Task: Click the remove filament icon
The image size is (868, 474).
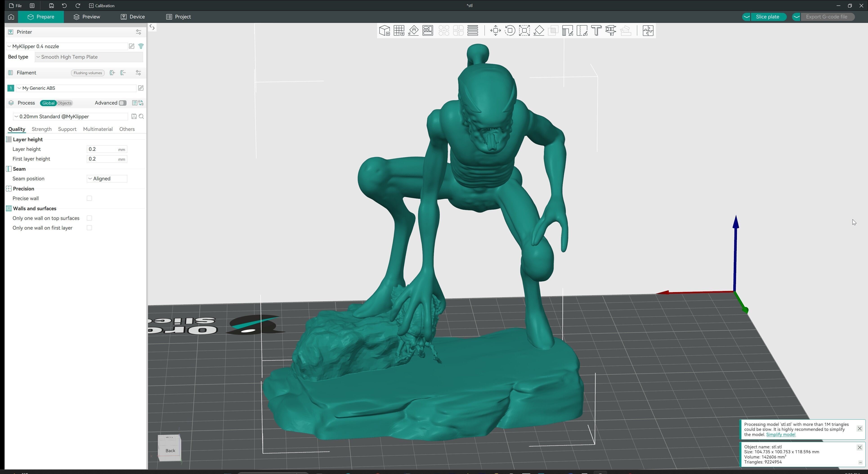Action: (x=123, y=73)
